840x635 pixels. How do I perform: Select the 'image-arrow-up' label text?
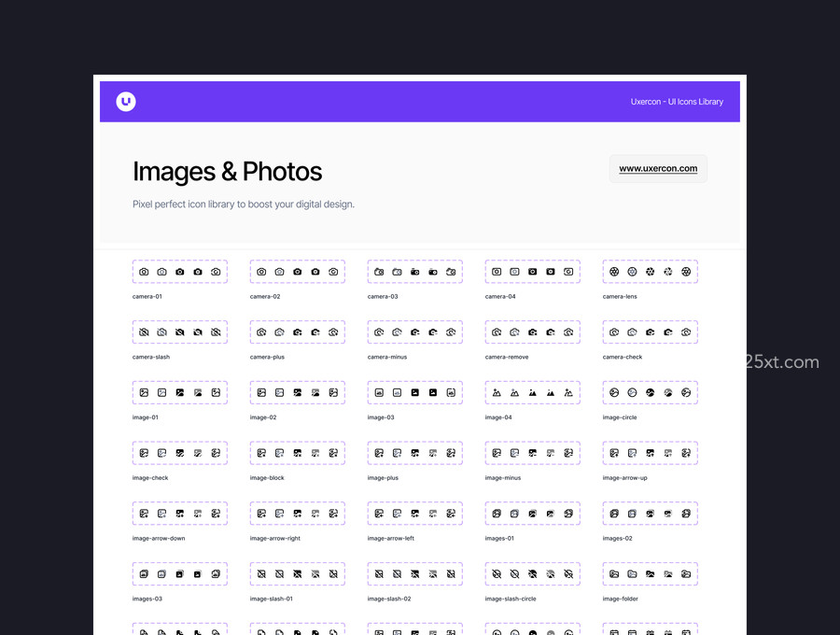(624, 478)
